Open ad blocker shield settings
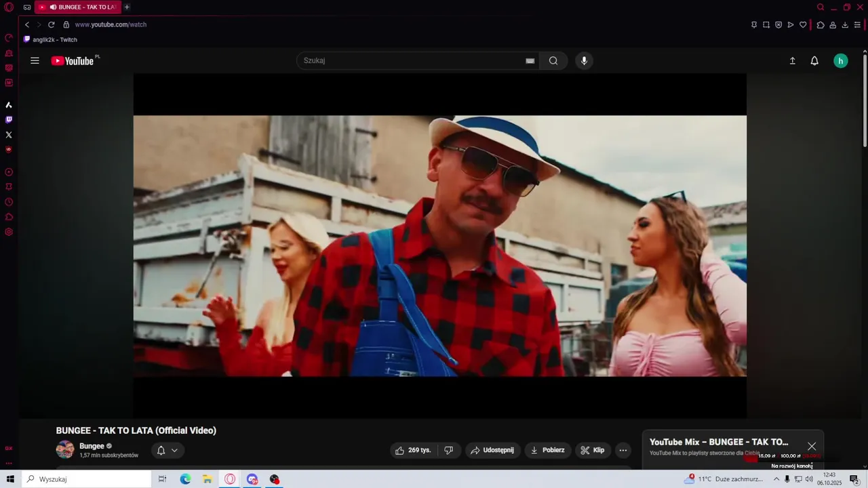Viewport: 868px width, 488px height. 778,25
